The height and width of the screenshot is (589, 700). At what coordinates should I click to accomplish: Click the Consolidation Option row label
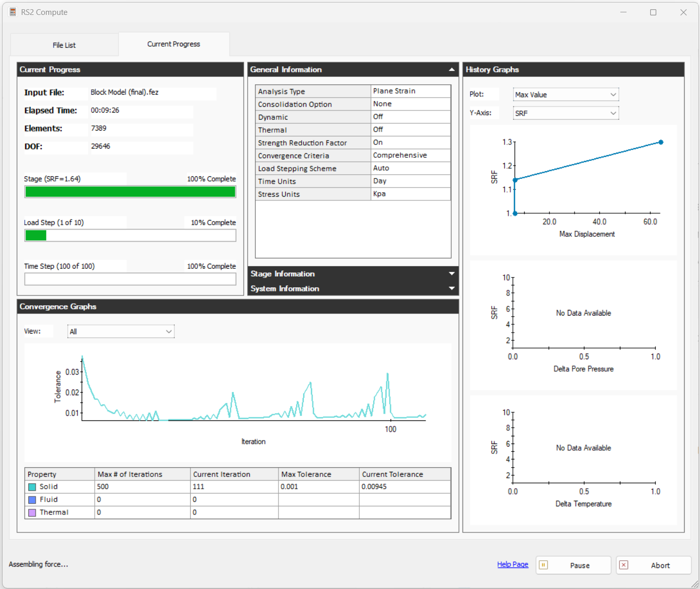pos(313,104)
